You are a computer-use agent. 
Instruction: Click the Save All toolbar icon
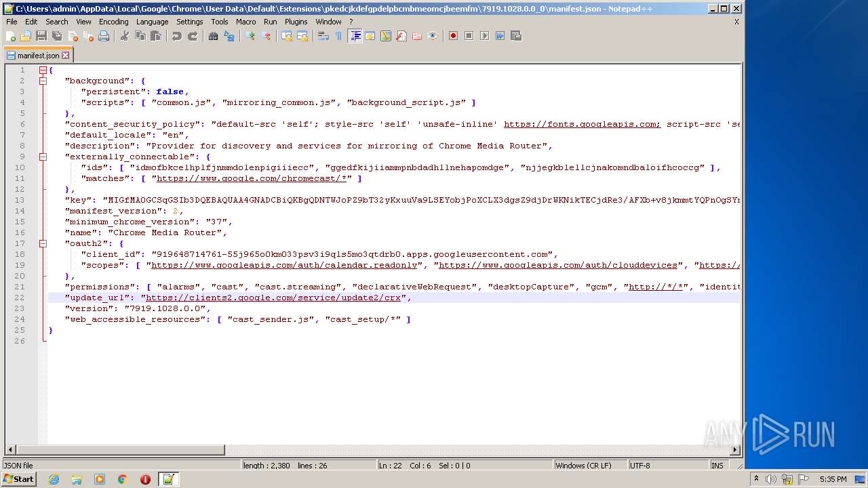point(57,36)
